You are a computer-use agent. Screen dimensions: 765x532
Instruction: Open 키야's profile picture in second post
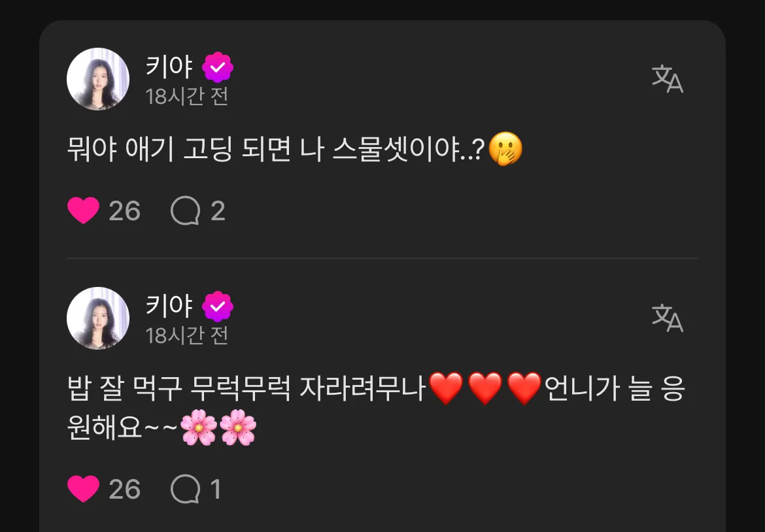(x=98, y=318)
